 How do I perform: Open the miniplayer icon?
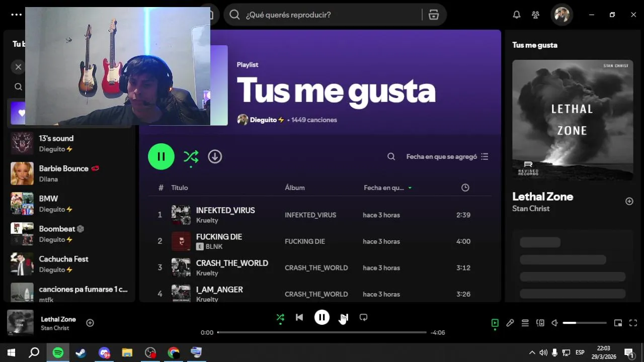pos(618,323)
